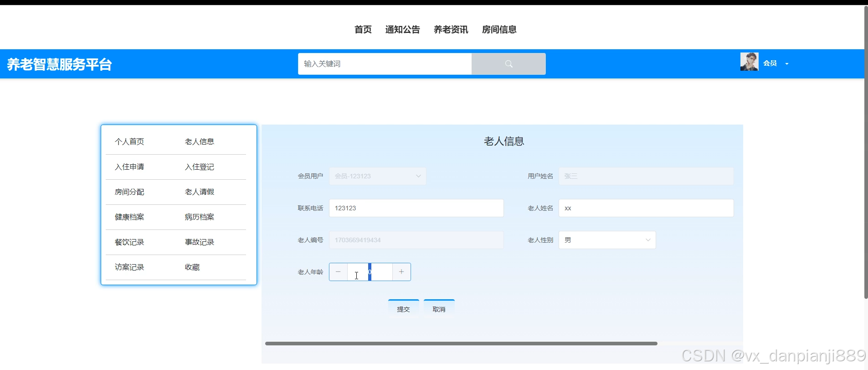This screenshot has width=868, height=370.
Task: Select 老人信息 in the side menu
Action: 200,142
